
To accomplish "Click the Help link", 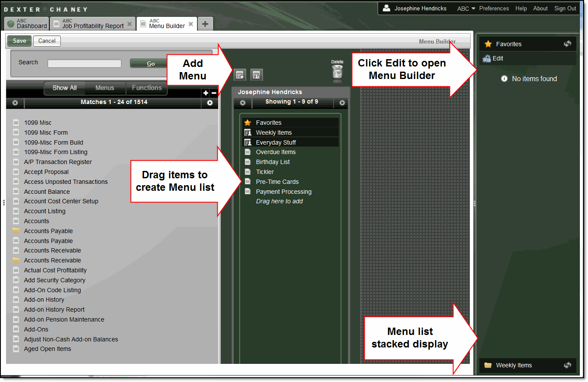I will pyautogui.click(x=521, y=8).
